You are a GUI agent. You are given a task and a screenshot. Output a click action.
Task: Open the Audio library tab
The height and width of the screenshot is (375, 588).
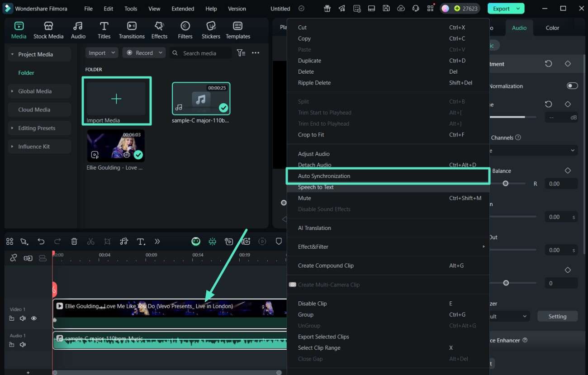(x=78, y=30)
